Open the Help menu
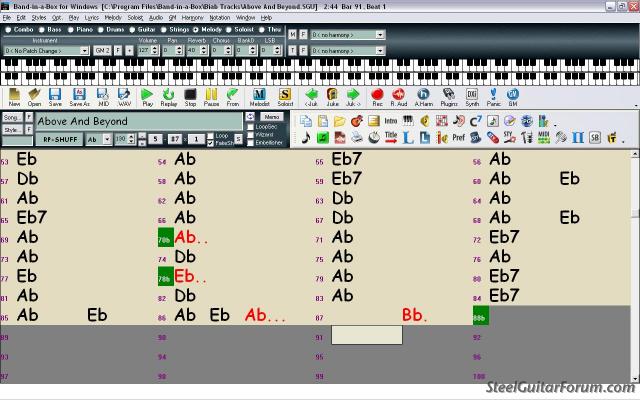The height and width of the screenshot is (400, 640). coord(266,18)
